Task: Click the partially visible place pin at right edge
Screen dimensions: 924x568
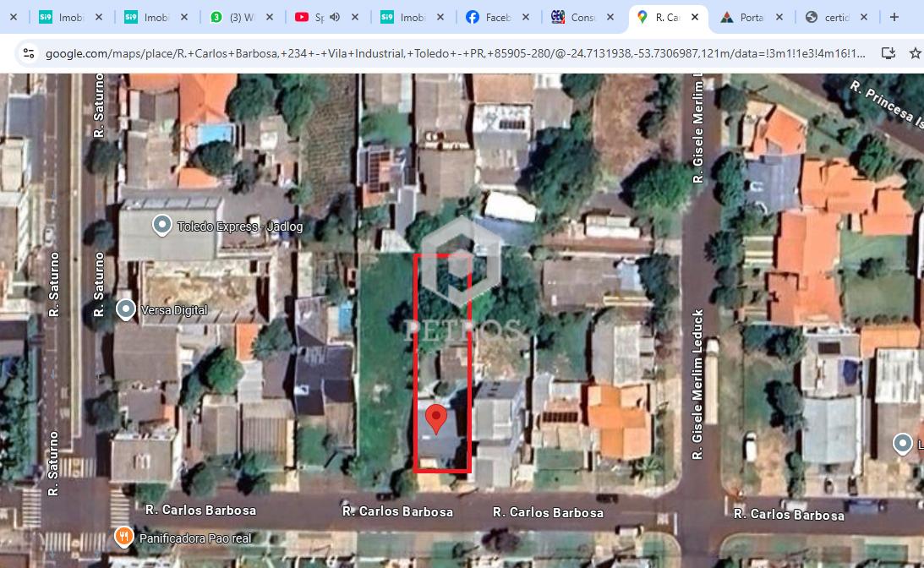Action: coord(903,443)
